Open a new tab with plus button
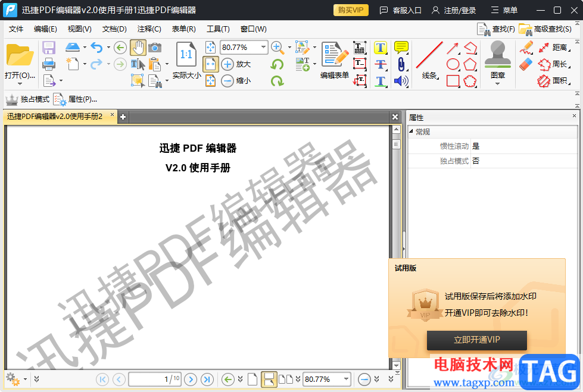Screen dimensions: 583x392 pyautogui.click(x=123, y=117)
